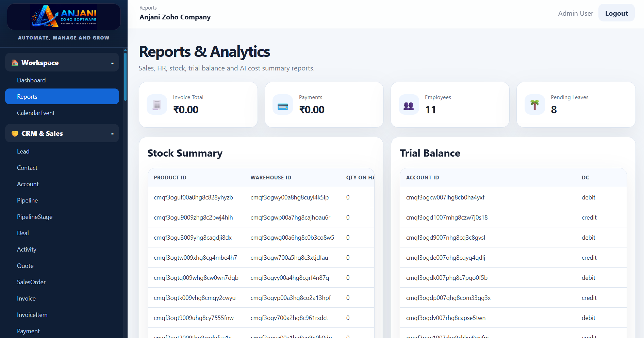Click the Invoice Total receipt icon
This screenshot has width=644, height=338.
[x=157, y=104]
